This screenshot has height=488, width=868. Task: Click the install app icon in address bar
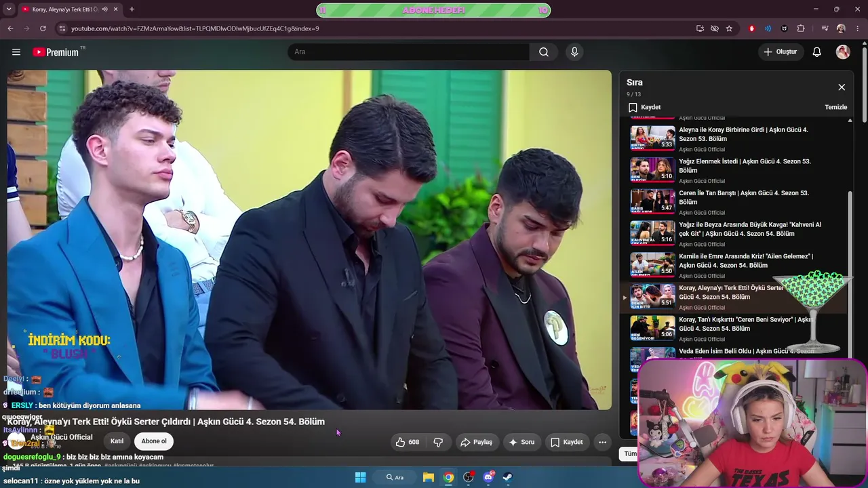point(700,28)
